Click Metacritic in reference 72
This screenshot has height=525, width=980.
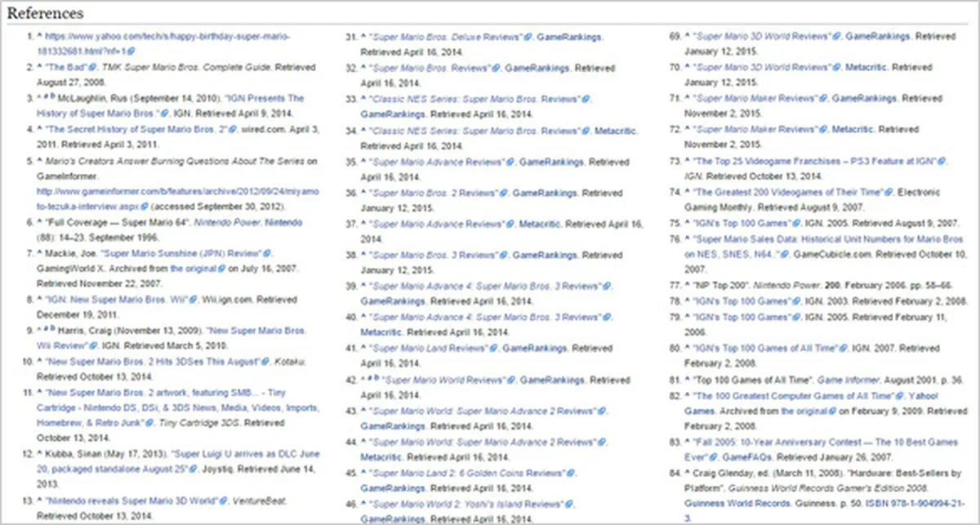(853, 129)
